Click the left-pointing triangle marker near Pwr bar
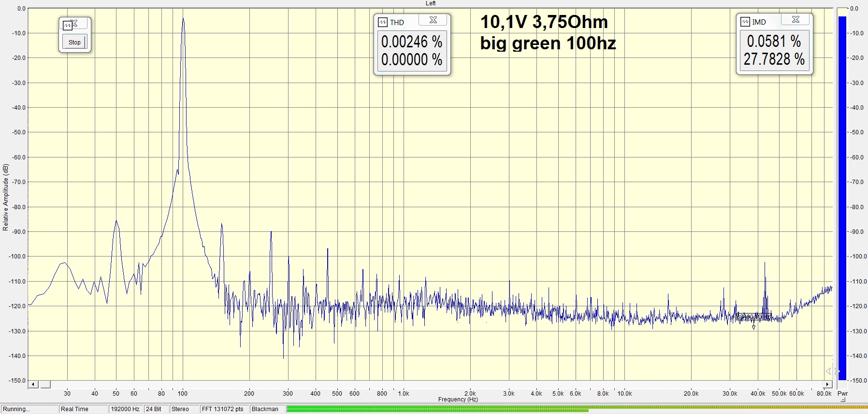The height and width of the screenshot is (414, 868). [828, 371]
